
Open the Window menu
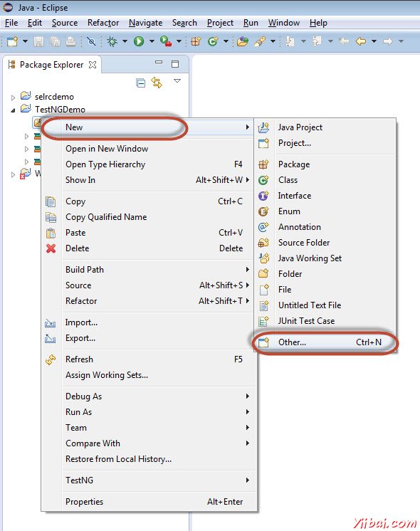tap(284, 23)
